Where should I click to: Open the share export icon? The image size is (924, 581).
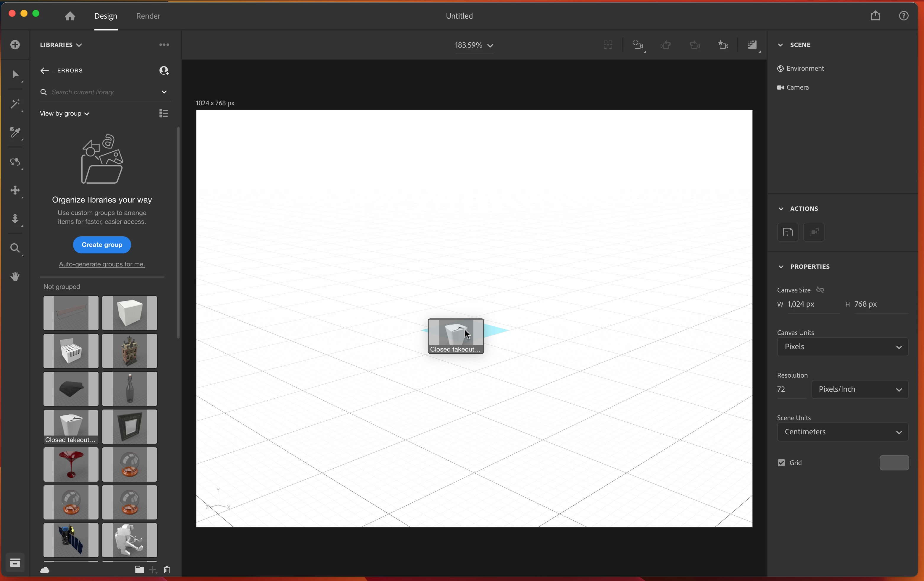pyautogui.click(x=875, y=16)
